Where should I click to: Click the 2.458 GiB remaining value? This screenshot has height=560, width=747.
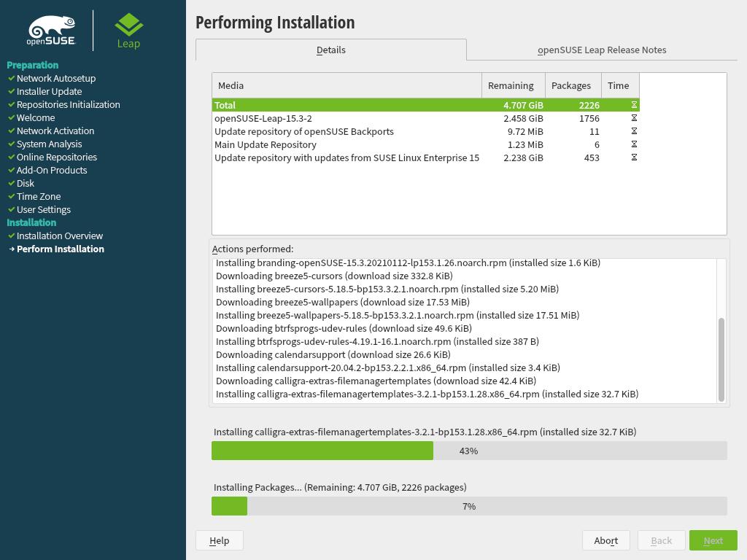pos(523,118)
